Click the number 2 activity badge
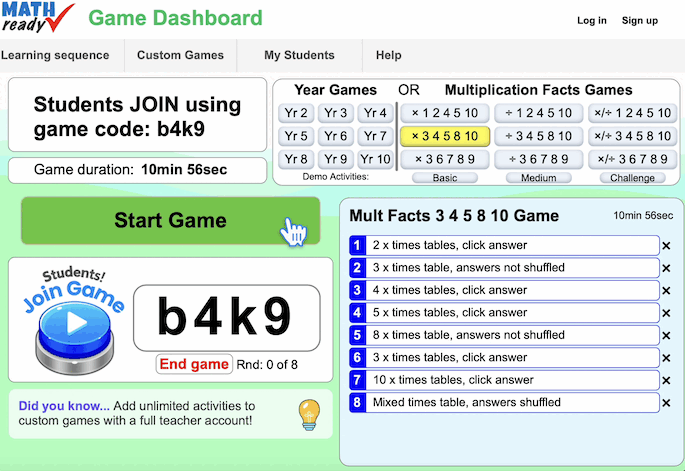The height and width of the screenshot is (471, 685). [x=358, y=268]
